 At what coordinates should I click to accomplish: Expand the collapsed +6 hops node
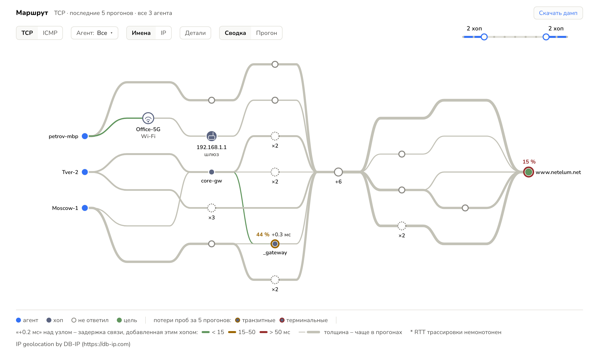click(x=338, y=172)
